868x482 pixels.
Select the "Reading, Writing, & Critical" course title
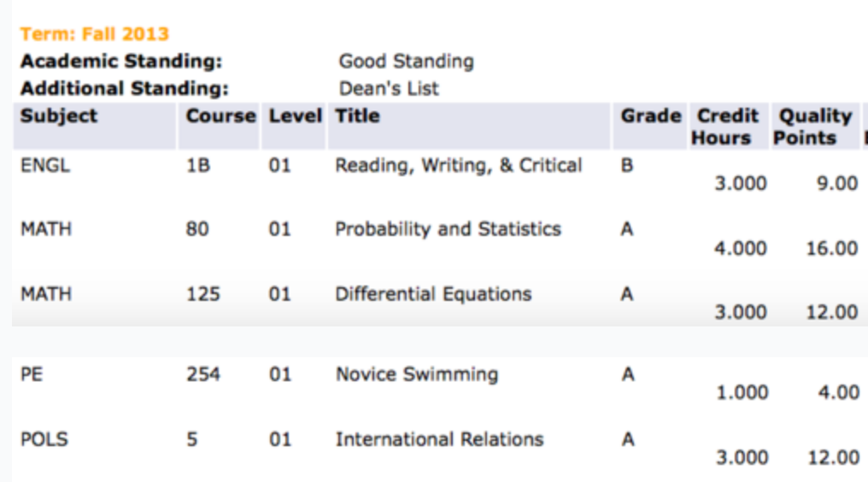458,166
